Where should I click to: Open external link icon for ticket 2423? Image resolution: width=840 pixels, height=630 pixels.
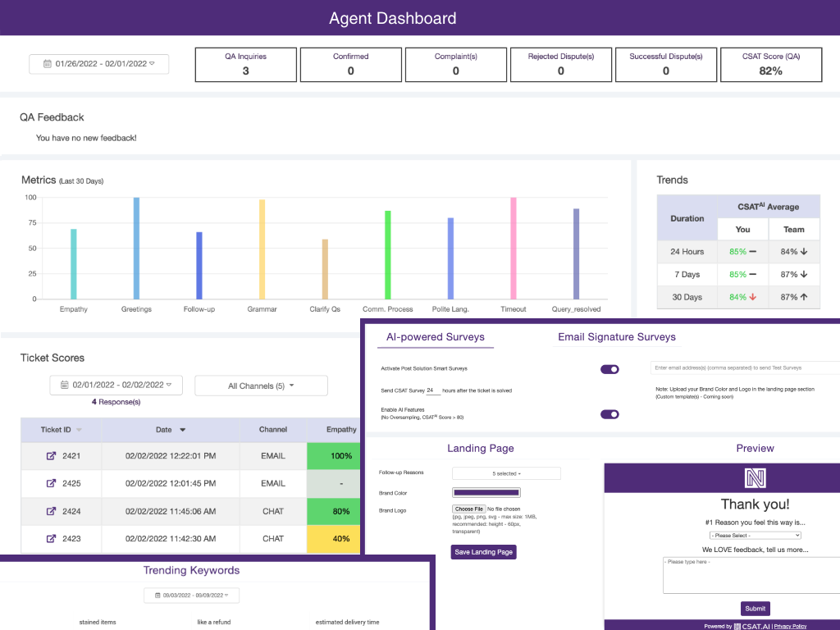click(x=51, y=539)
